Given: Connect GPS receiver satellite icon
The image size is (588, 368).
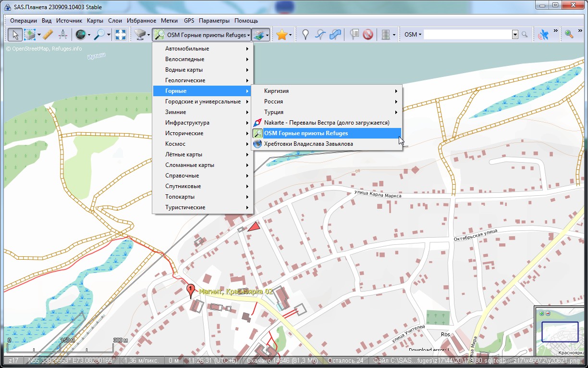Looking at the screenshot, I should click(543, 34).
